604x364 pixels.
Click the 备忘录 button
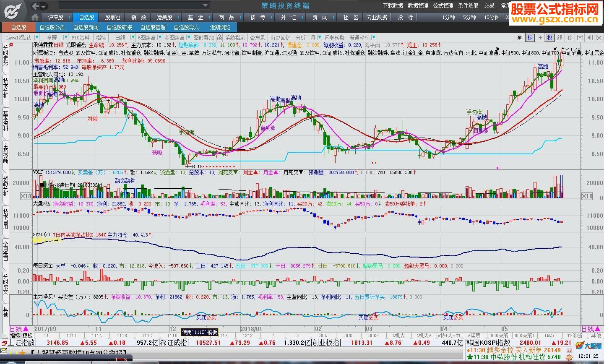tap(258, 38)
